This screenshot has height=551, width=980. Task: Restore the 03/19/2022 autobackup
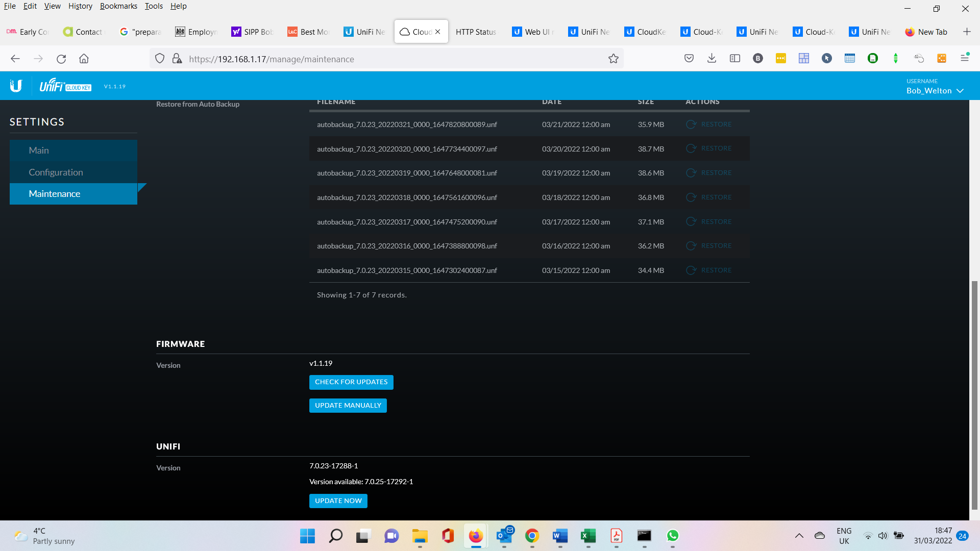pyautogui.click(x=709, y=173)
